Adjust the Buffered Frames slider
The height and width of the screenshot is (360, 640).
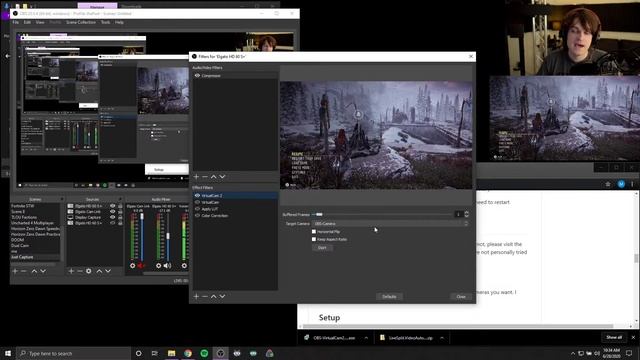(x=319, y=214)
